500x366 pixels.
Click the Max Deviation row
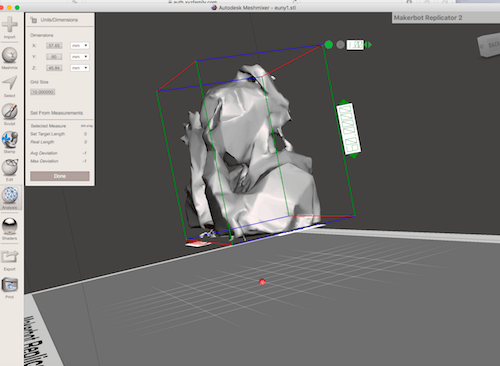tap(59, 161)
